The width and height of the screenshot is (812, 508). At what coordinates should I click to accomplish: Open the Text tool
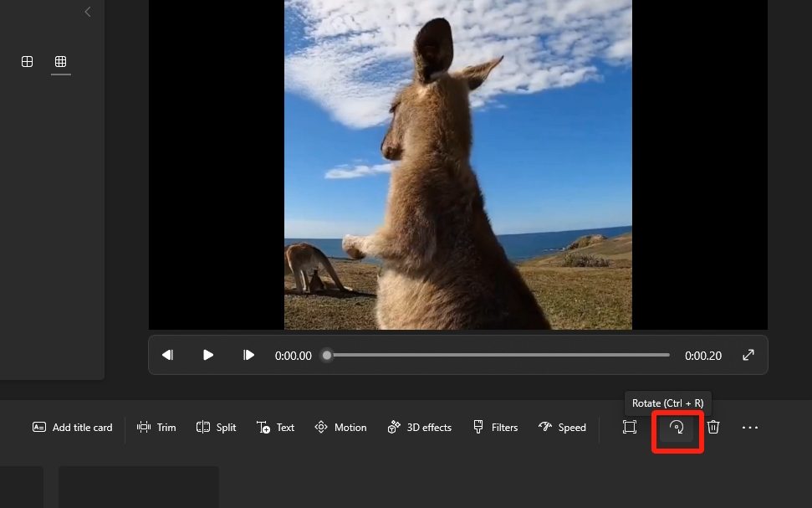click(275, 427)
